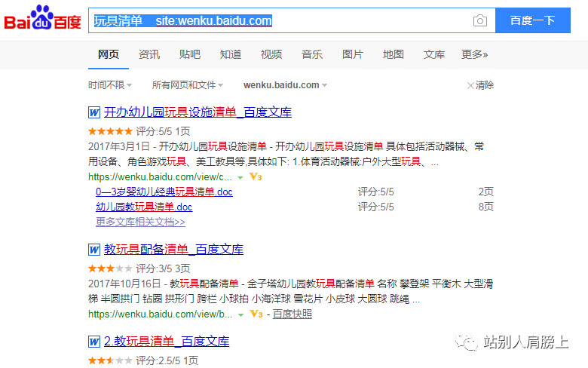Click the three-star rating of second result
The image size is (588, 368).
[110, 268]
